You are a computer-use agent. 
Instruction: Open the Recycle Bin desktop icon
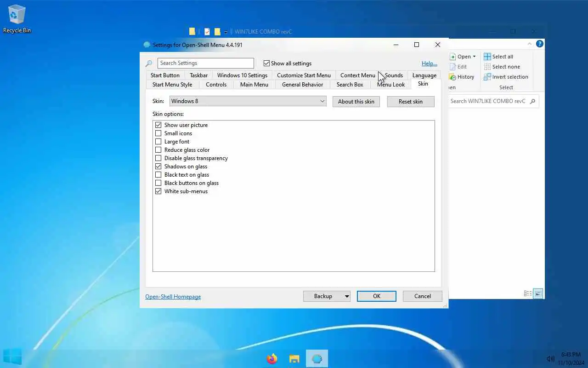click(x=17, y=19)
